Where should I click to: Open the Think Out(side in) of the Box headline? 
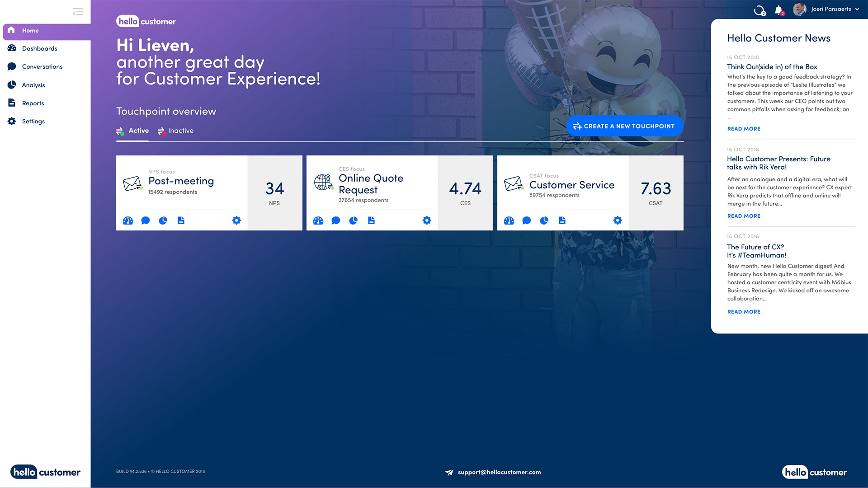(772, 67)
